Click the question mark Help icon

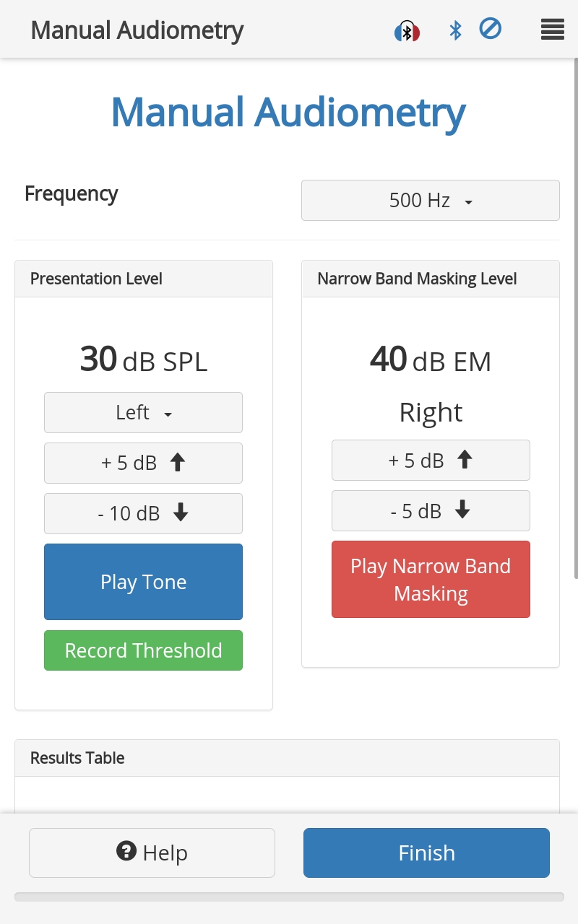click(126, 852)
